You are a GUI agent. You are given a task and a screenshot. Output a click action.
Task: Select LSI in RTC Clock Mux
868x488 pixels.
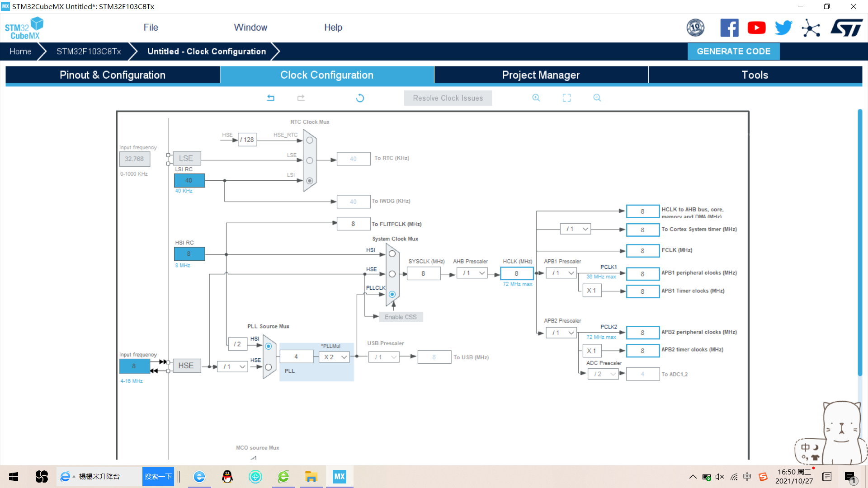pyautogui.click(x=310, y=181)
